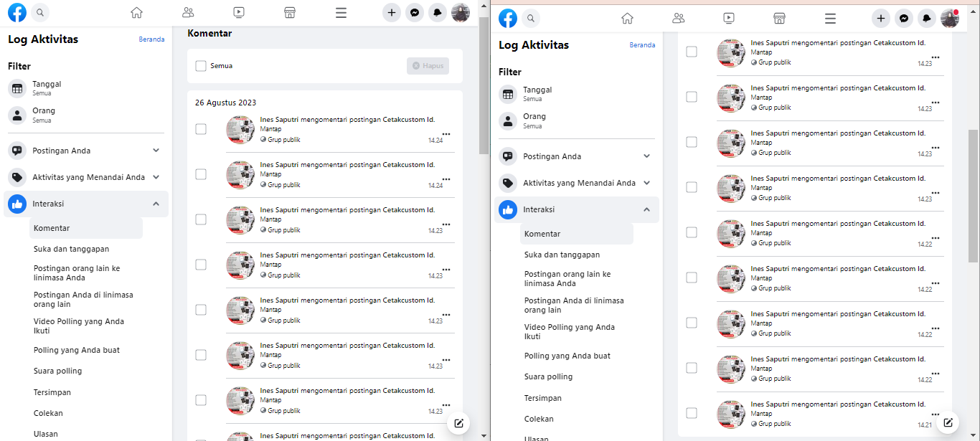Open Friends icon in left window

(x=188, y=12)
